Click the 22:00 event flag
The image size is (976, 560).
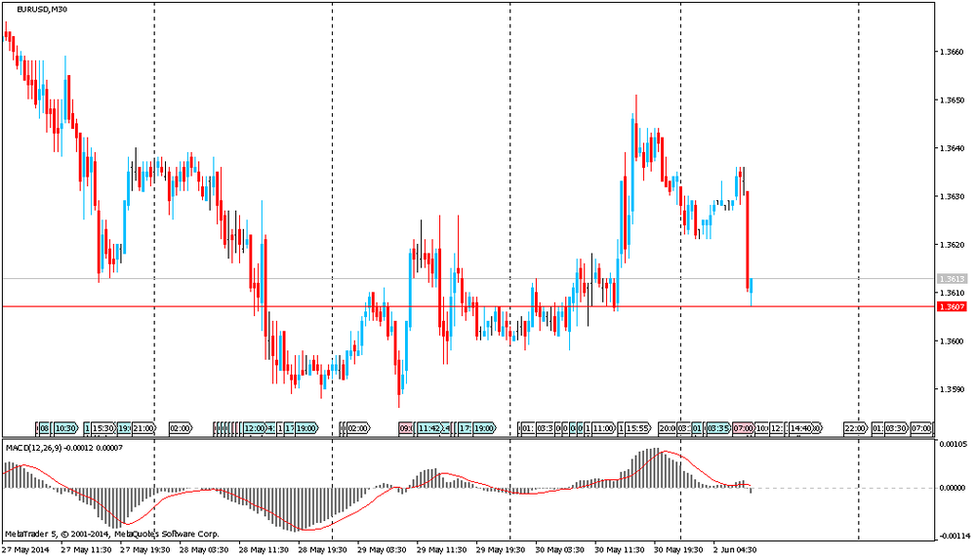pos(855,428)
